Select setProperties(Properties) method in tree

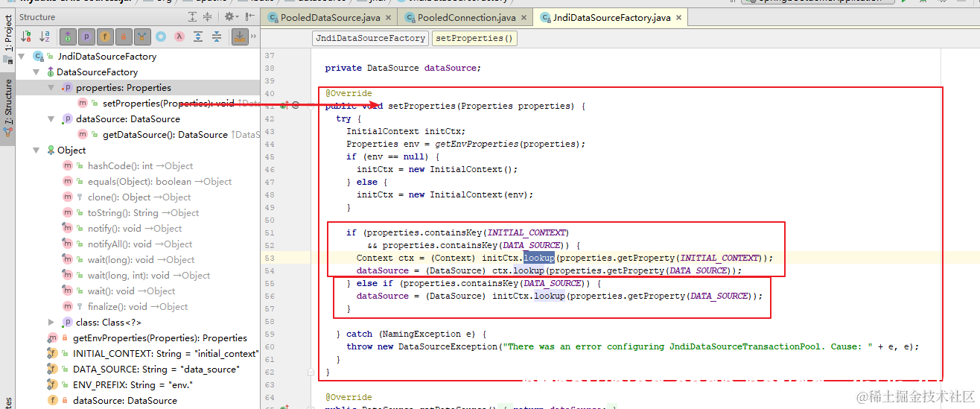168,104
